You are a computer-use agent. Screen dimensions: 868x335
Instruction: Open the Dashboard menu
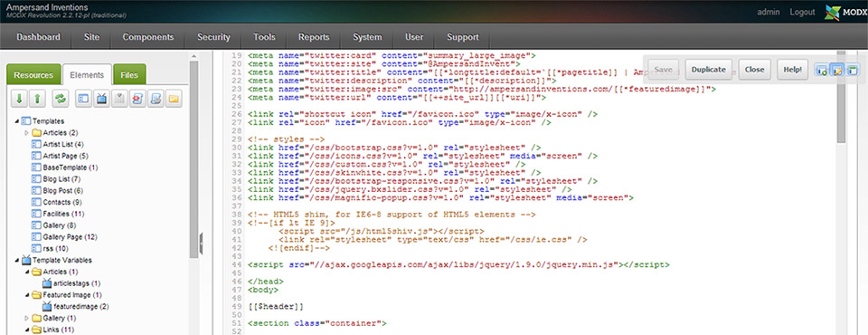point(38,37)
